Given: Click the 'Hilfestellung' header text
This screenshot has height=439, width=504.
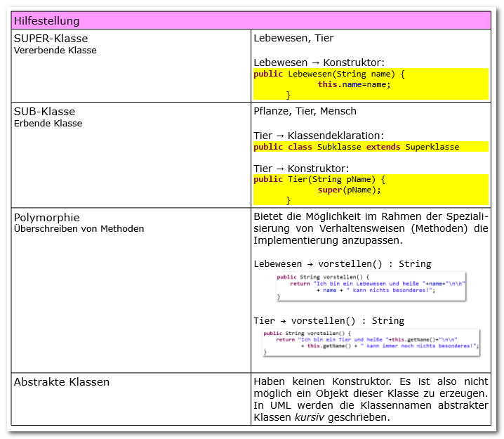Looking at the screenshot, I should [x=46, y=21].
